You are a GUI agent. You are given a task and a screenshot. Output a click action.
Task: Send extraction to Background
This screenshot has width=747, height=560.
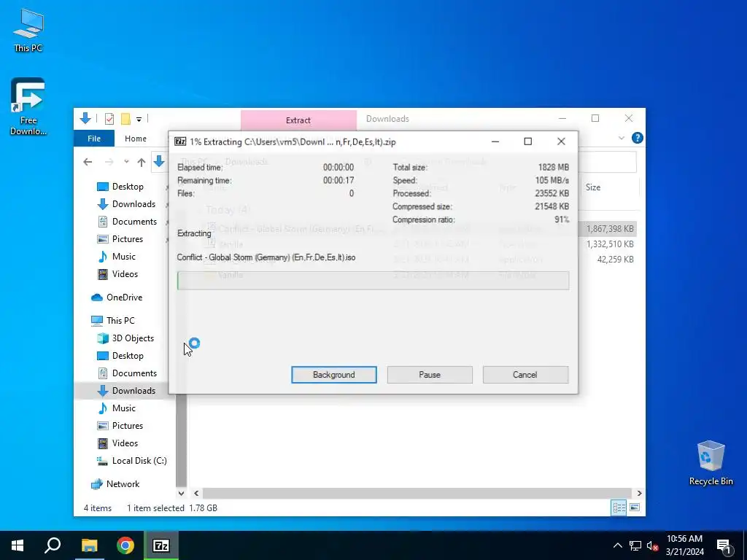point(333,375)
